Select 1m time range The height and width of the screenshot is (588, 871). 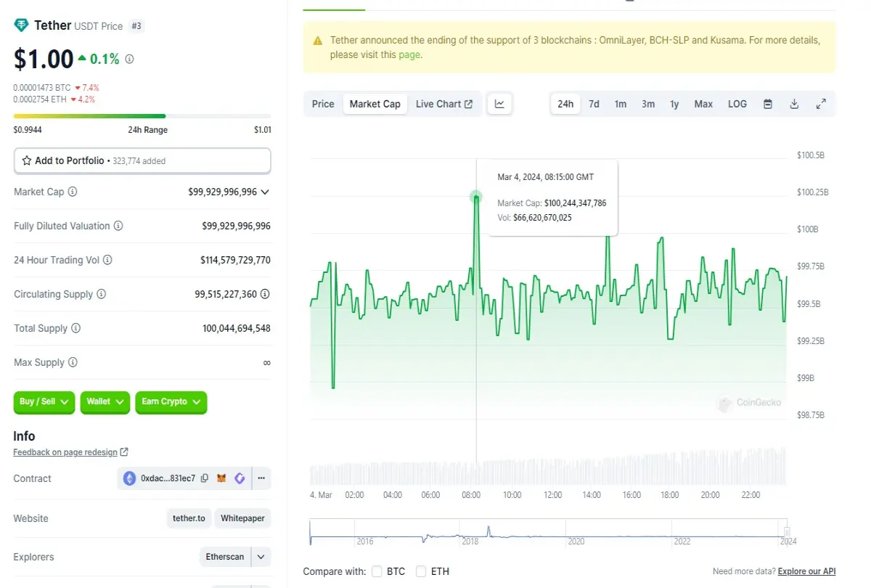point(621,104)
